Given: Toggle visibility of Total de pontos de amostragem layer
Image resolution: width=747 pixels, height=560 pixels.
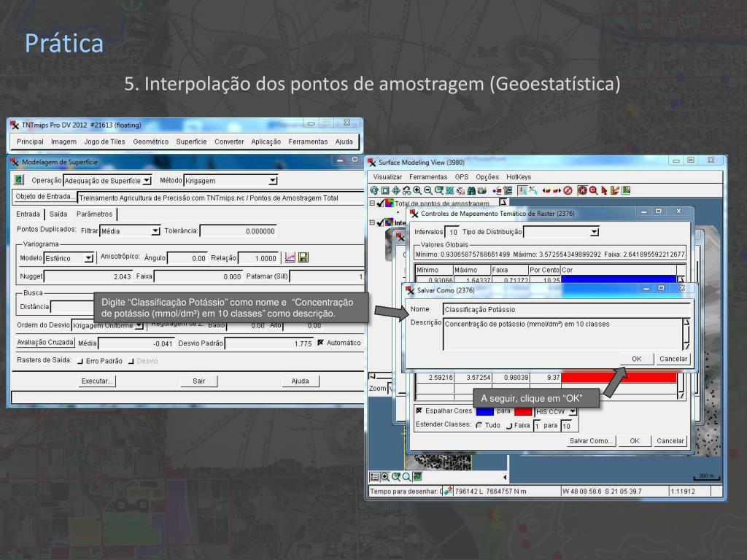Looking at the screenshot, I should click(x=380, y=203).
